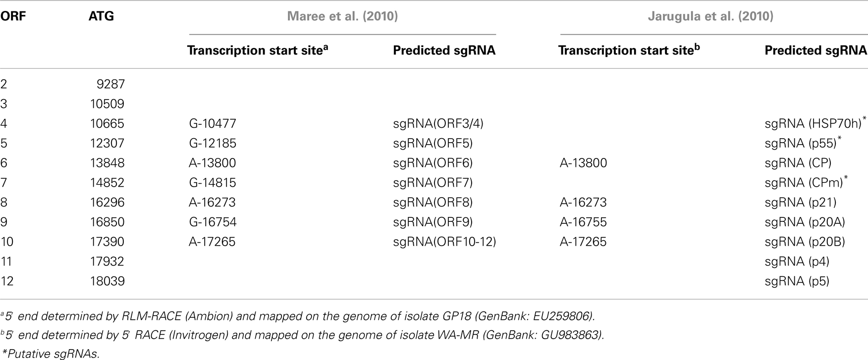
Task: Click A-13800 in Jarugula column
Action: 583,163
